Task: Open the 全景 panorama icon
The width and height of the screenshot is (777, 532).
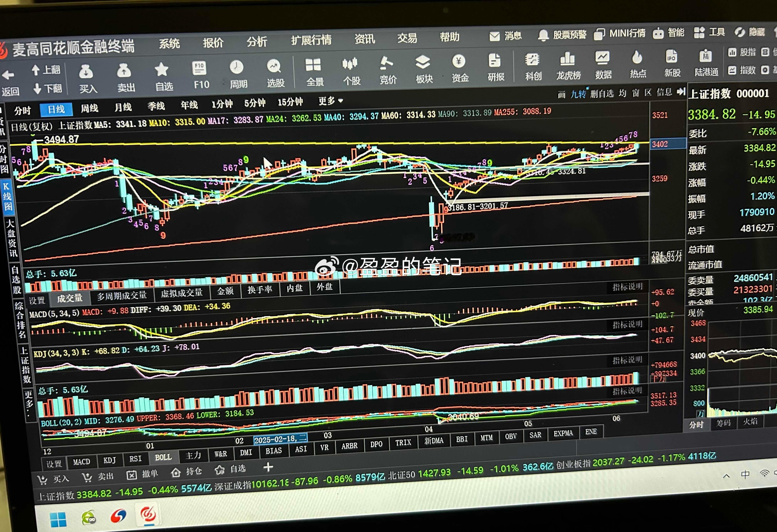Action: 313,65
